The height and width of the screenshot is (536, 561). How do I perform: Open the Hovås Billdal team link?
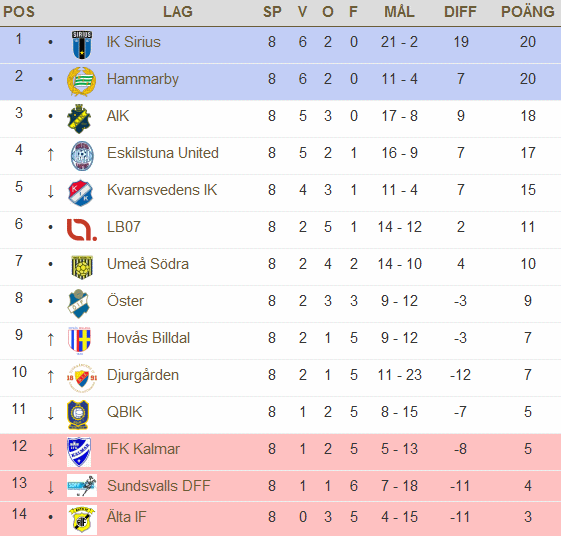[148, 338]
